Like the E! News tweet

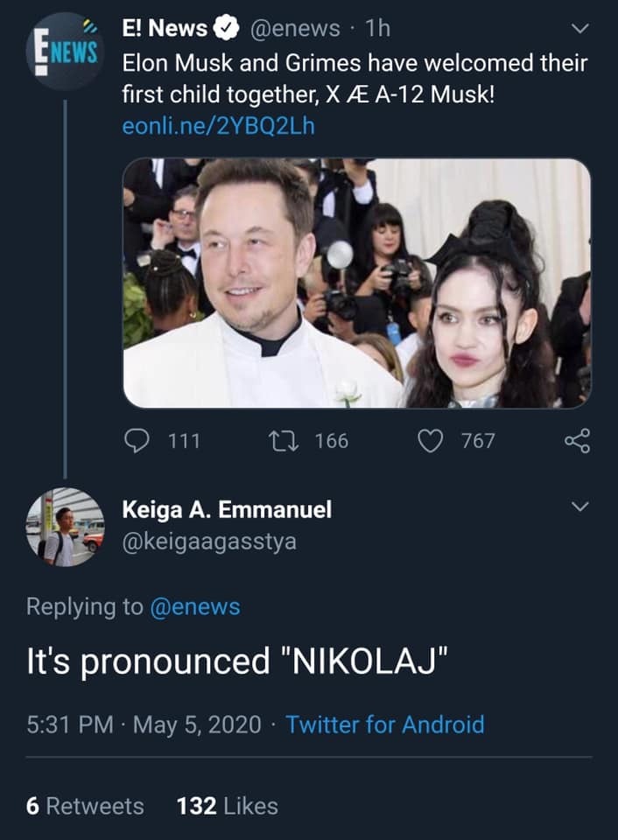point(429,440)
